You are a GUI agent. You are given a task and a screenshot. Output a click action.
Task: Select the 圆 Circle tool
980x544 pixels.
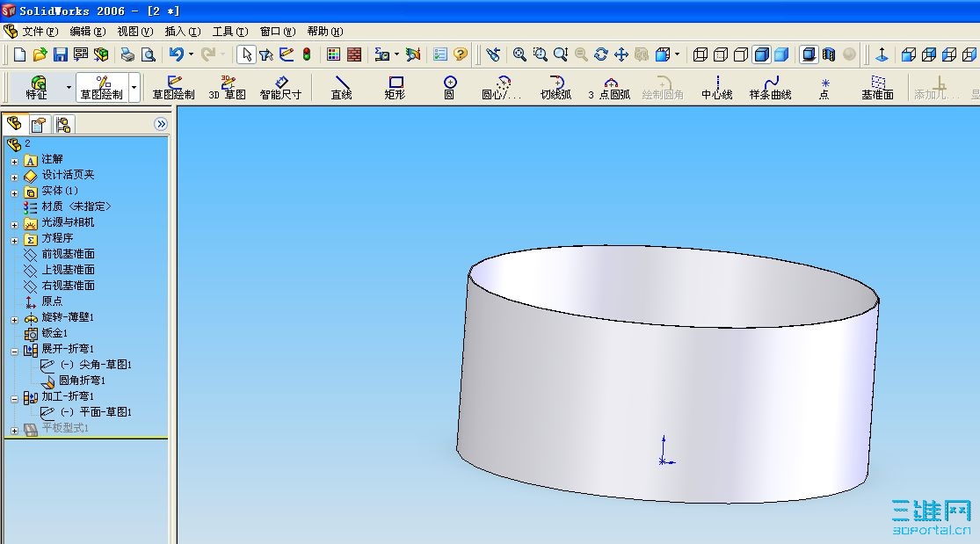pyautogui.click(x=449, y=88)
